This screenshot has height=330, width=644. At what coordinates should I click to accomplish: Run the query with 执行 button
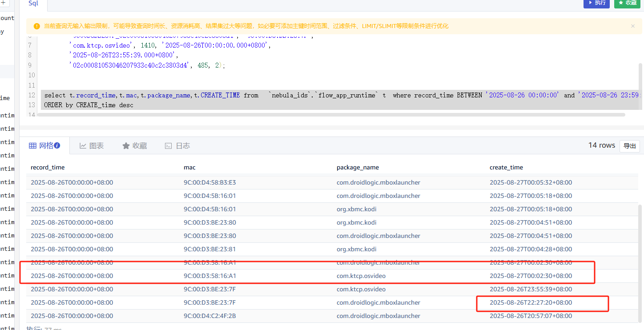tap(596, 3)
